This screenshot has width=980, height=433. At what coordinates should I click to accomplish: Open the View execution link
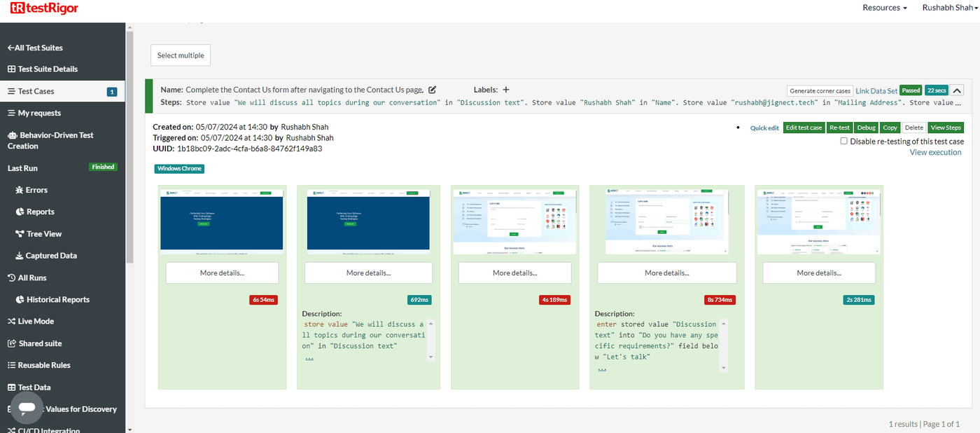935,152
